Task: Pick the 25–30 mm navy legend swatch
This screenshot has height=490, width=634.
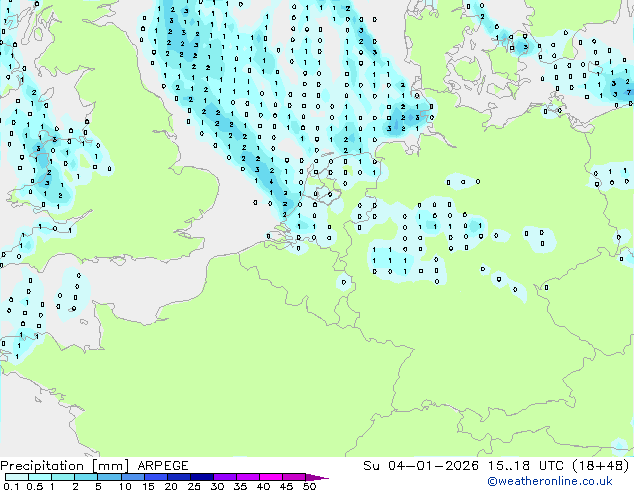Action: point(202,477)
